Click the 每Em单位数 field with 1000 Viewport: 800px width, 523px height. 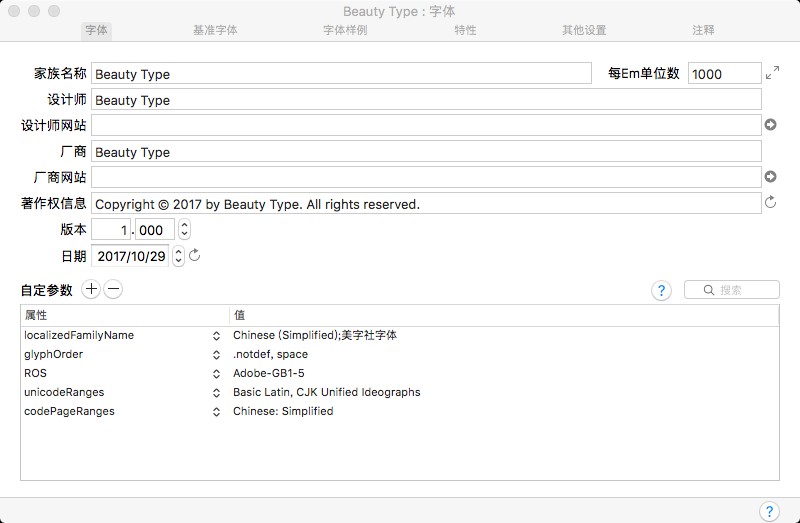click(724, 73)
